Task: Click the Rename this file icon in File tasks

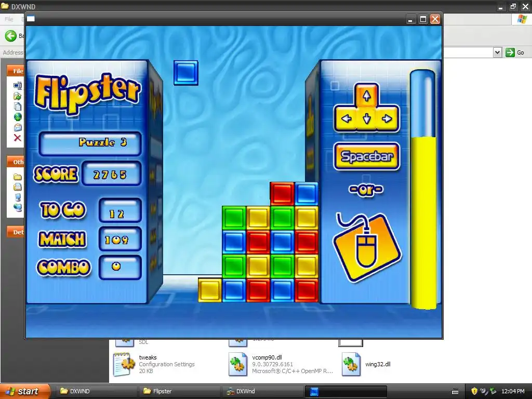Action: (17, 85)
